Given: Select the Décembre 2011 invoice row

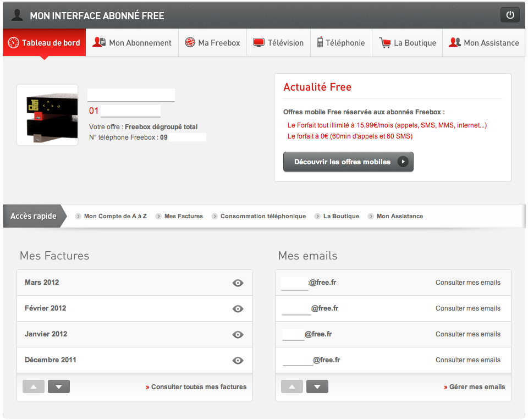Looking at the screenshot, I should point(135,360).
